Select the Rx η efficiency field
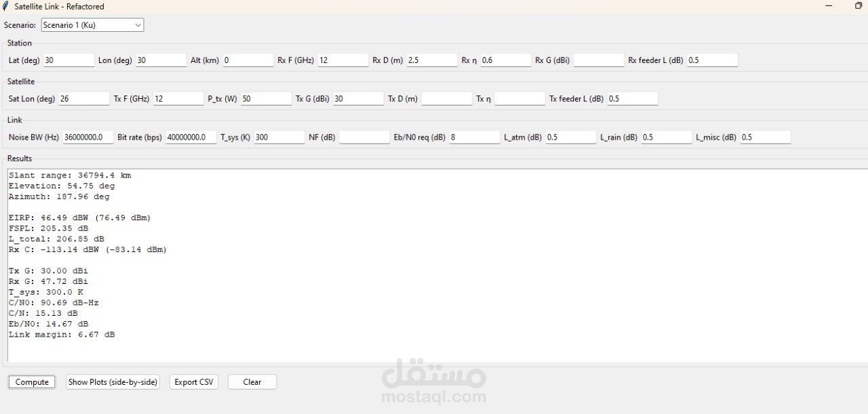 coord(505,60)
